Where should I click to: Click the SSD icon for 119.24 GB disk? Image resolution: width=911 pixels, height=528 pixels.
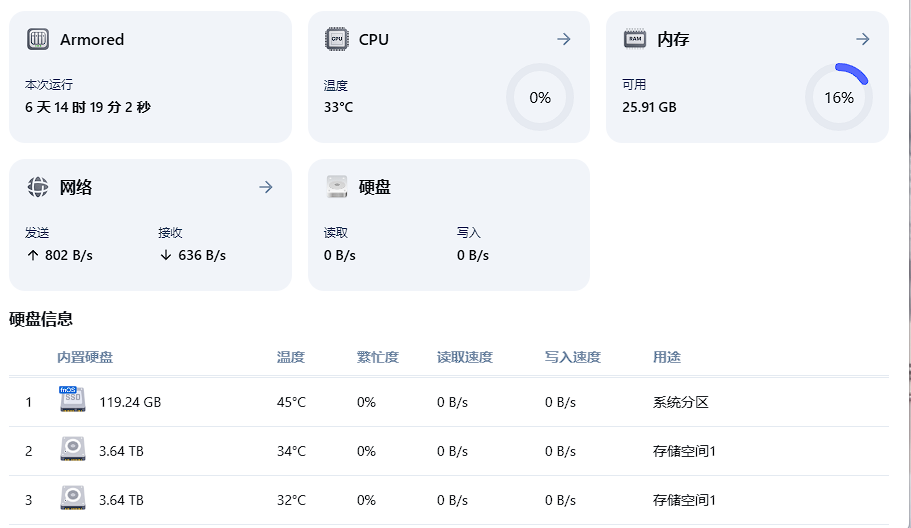click(x=73, y=399)
